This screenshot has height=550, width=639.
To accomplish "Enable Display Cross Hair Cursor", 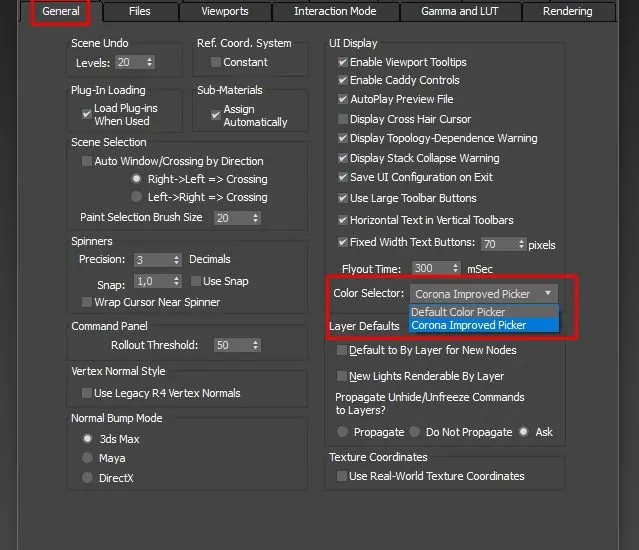I will (x=343, y=119).
